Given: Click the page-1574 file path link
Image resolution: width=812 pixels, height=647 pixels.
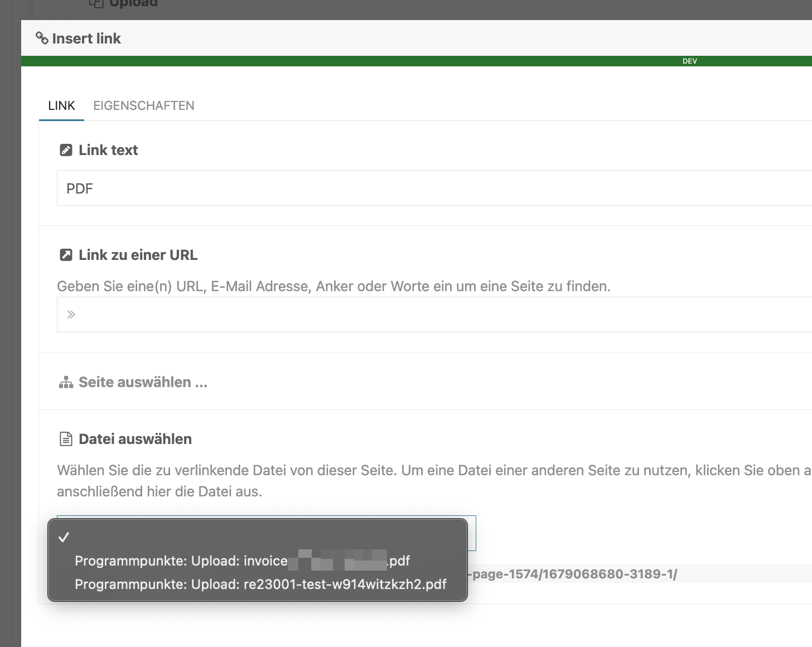Looking at the screenshot, I should tap(572, 573).
